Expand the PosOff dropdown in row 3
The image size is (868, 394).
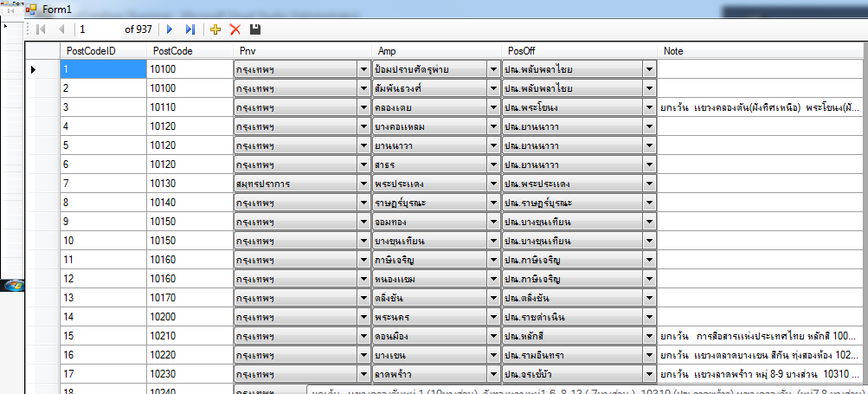tap(649, 107)
